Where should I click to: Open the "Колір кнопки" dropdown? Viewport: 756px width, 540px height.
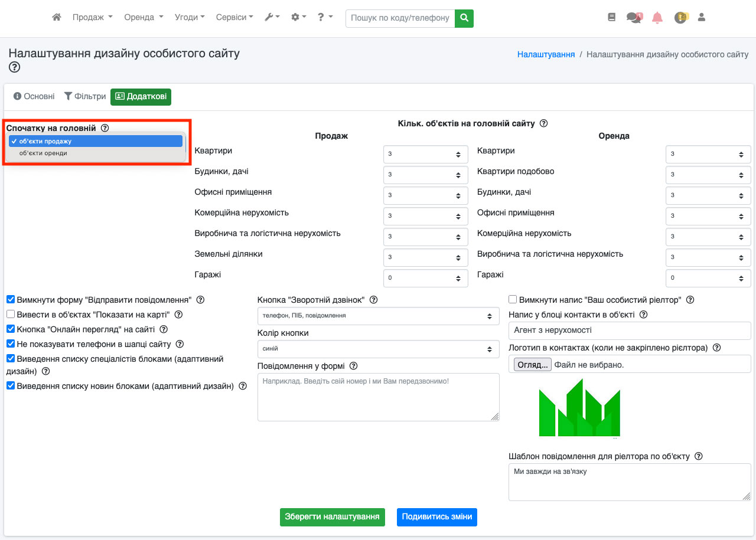point(378,349)
